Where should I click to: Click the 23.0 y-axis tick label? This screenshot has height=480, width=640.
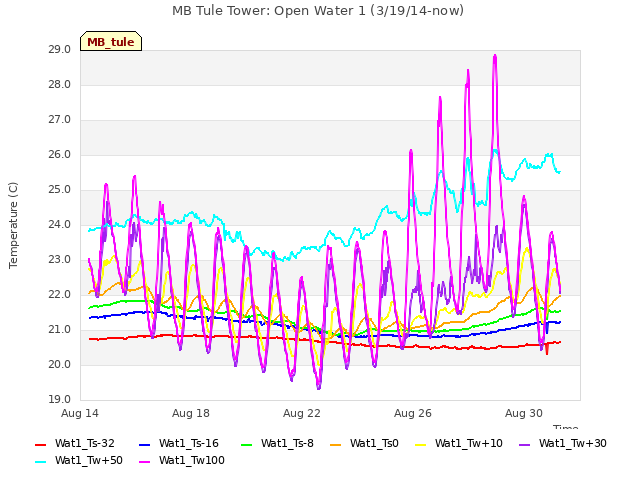60,260
